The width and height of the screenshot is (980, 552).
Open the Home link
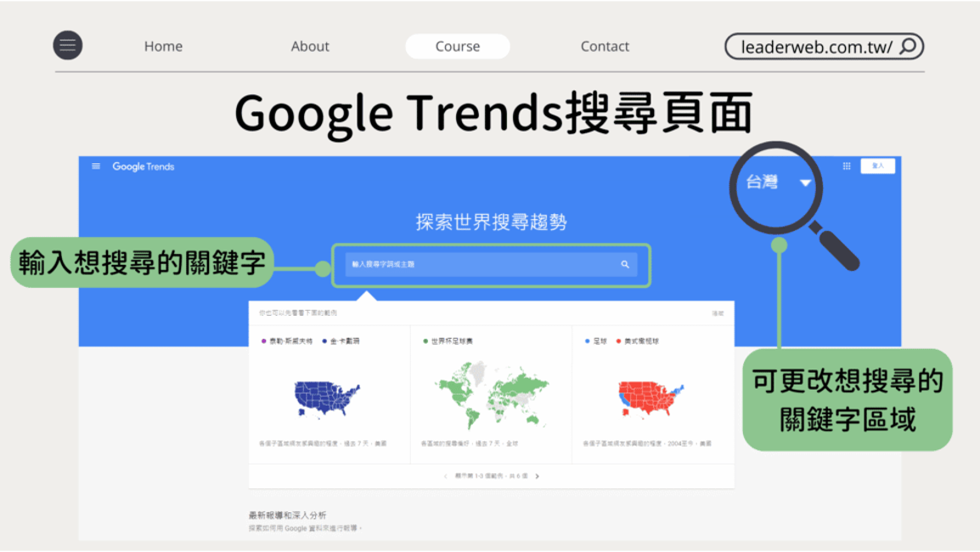pyautogui.click(x=163, y=46)
